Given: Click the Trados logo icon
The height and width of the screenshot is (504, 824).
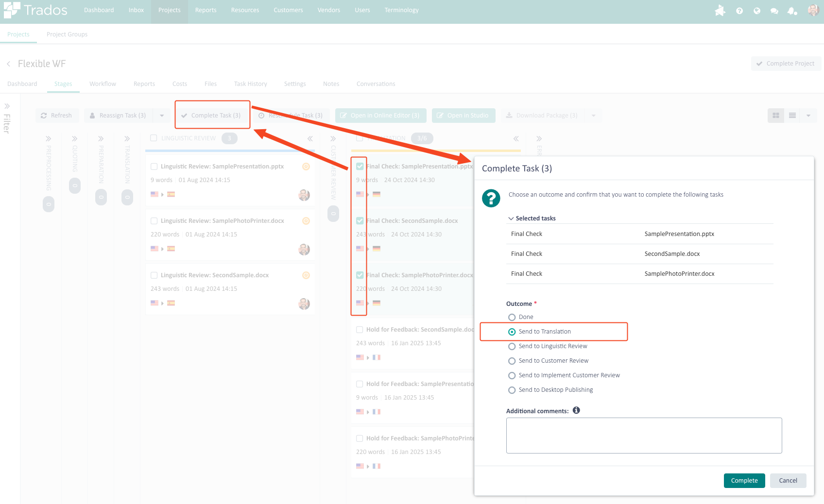Looking at the screenshot, I should click(x=12, y=10).
